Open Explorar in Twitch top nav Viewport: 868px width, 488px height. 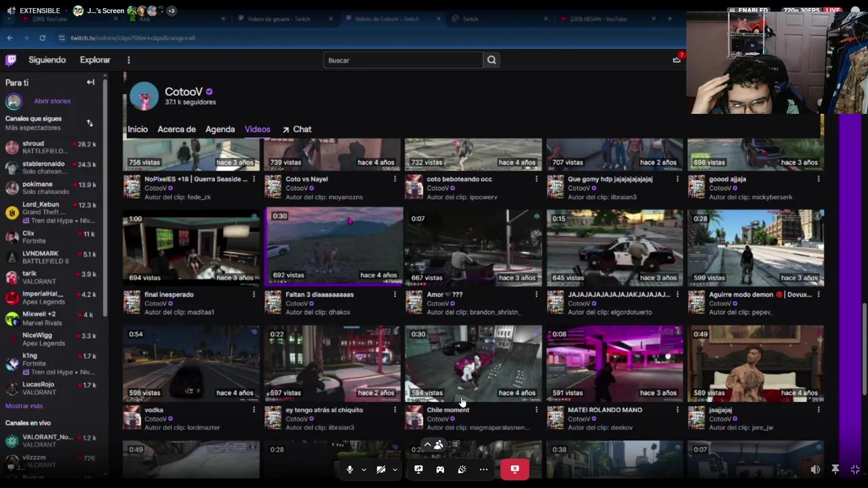(x=95, y=60)
